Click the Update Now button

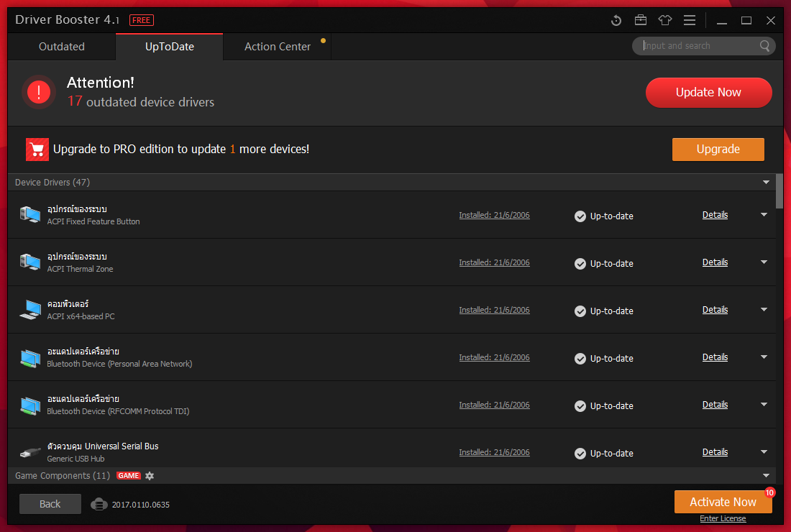708,92
